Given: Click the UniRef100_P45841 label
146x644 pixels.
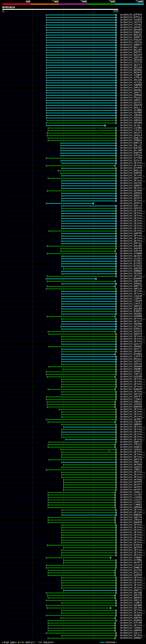Looking at the screenshot, I should pos(131,140).
